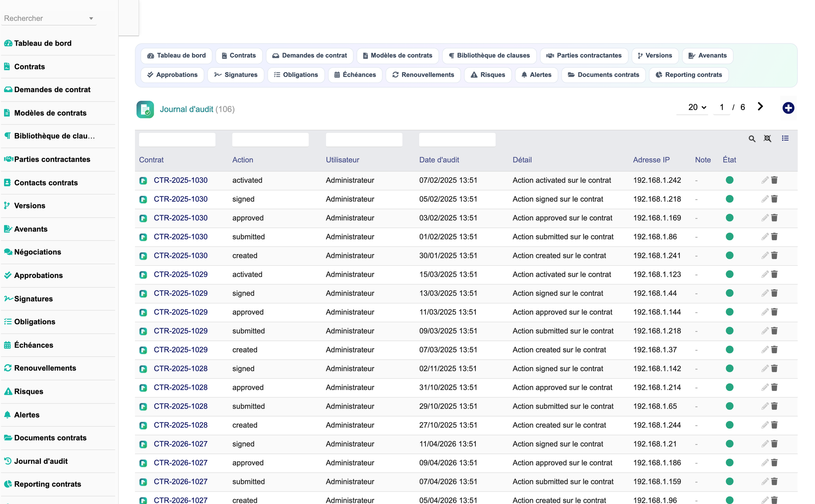Viewport: 815px width, 504px height.
Task: Edit the CTR-2025-1029 created row
Action: tap(765, 350)
